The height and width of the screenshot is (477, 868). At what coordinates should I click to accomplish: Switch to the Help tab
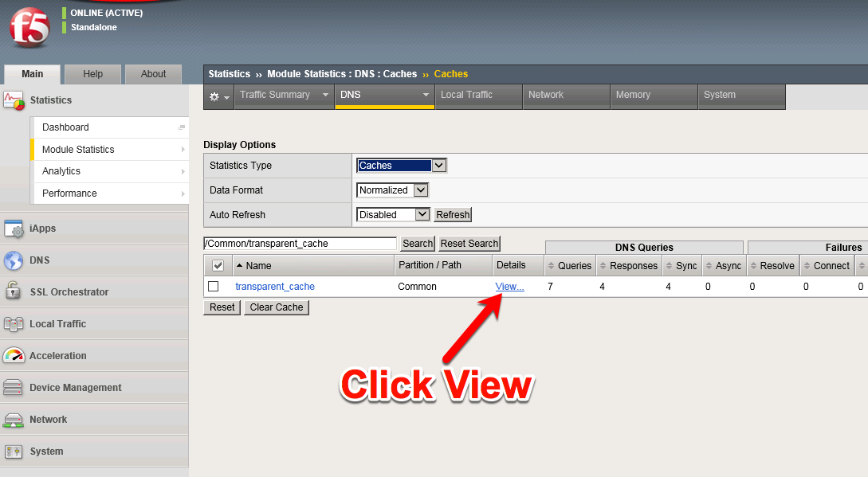click(92, 74)
